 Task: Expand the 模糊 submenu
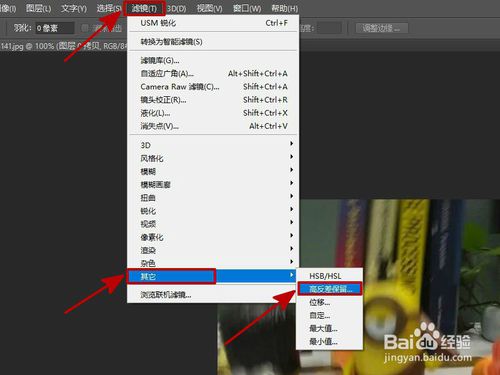pos(213,171)
